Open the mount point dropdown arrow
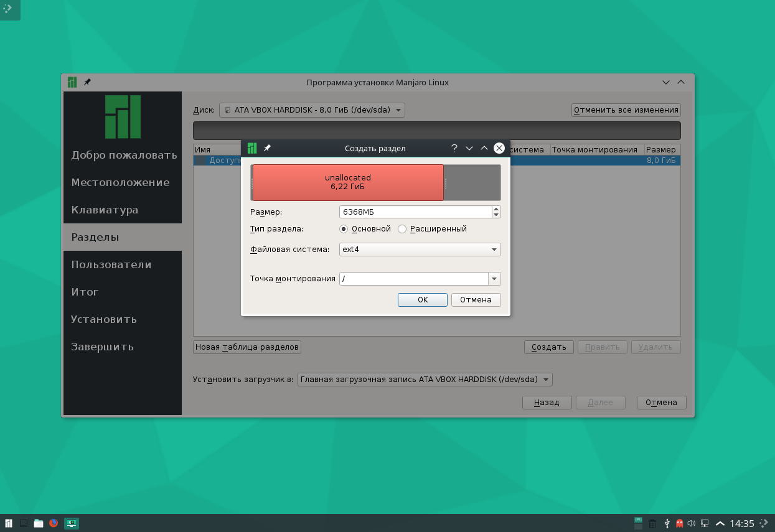This screenshot has height=532, width=775. 494,279
